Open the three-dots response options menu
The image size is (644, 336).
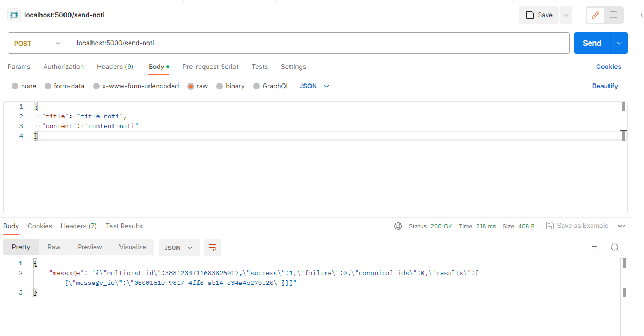click(621, 226)
